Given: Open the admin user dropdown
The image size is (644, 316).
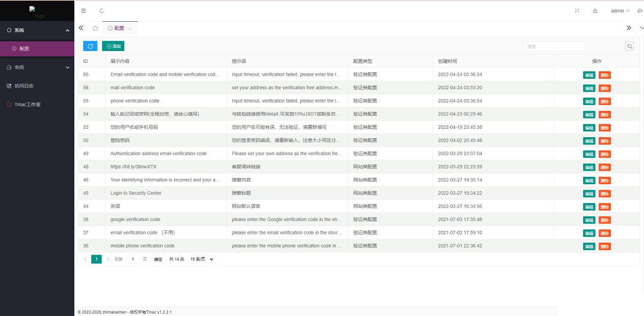Looking at the screenshot, I should pos(620,10).
